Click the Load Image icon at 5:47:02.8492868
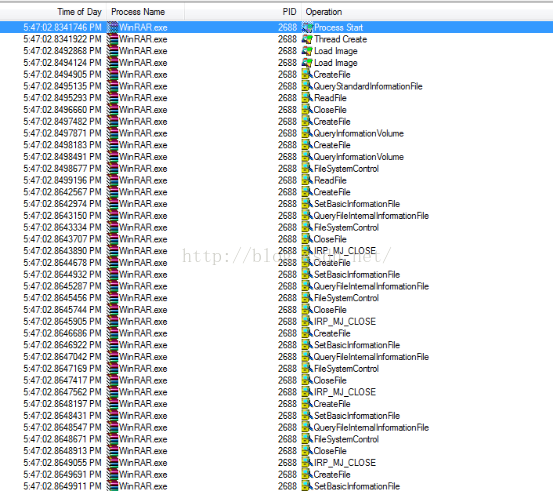 click(307, 51)
